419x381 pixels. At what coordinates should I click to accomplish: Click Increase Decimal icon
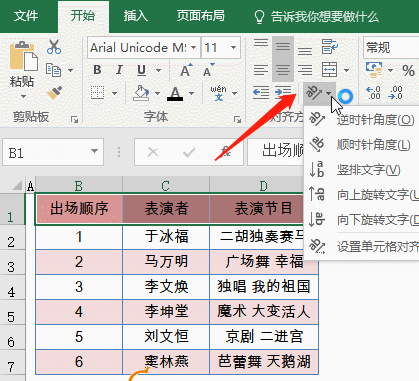point(373,93)
